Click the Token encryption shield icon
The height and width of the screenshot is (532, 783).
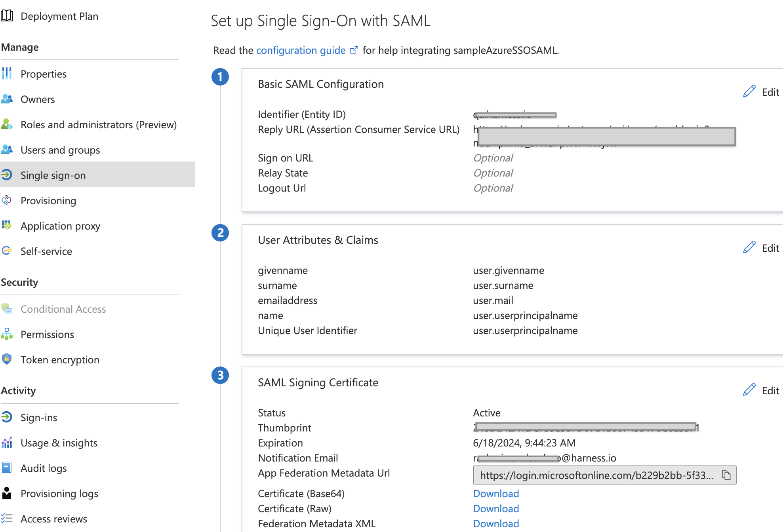[x=7, y=359]
